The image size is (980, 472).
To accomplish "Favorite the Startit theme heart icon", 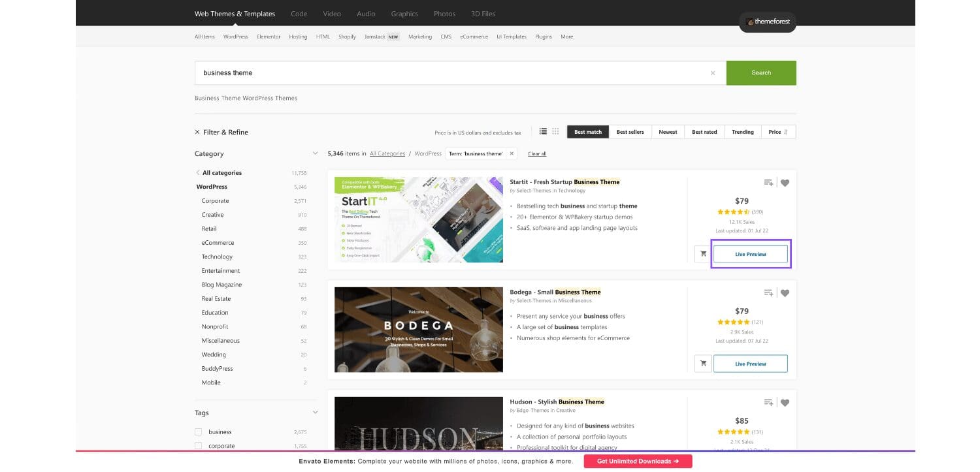I will click(785, 183).
